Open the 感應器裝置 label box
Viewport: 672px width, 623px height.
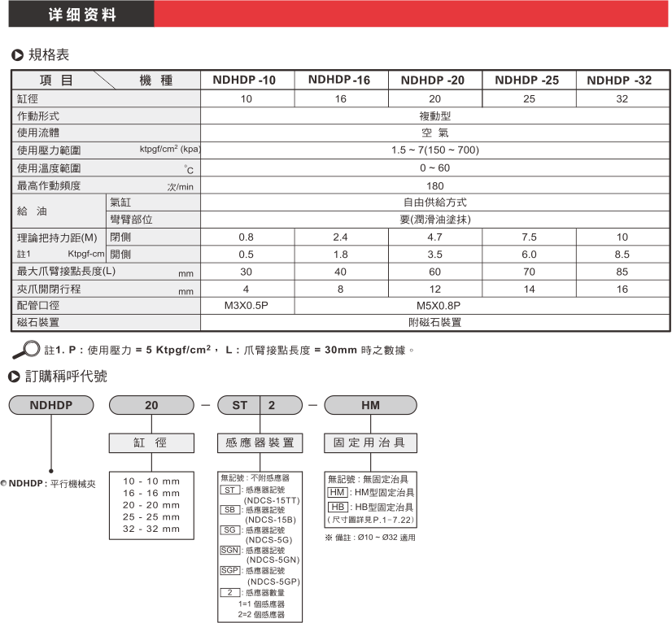[260, 443]
